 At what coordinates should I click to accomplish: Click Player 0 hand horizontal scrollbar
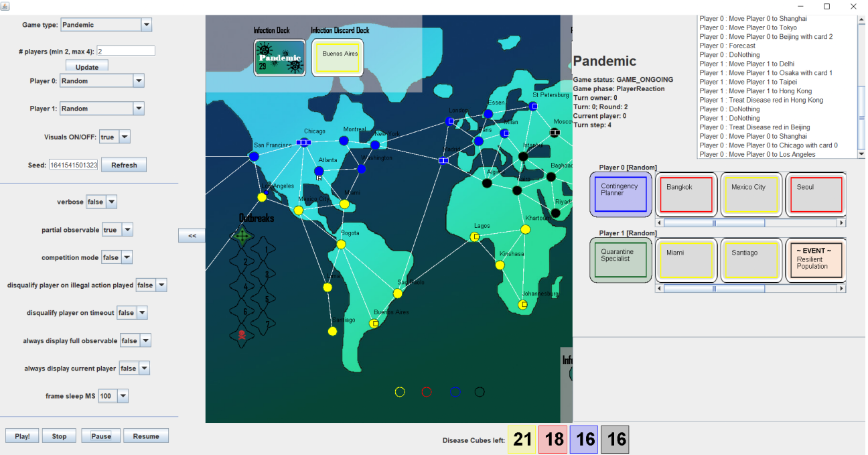coord(750,223)
